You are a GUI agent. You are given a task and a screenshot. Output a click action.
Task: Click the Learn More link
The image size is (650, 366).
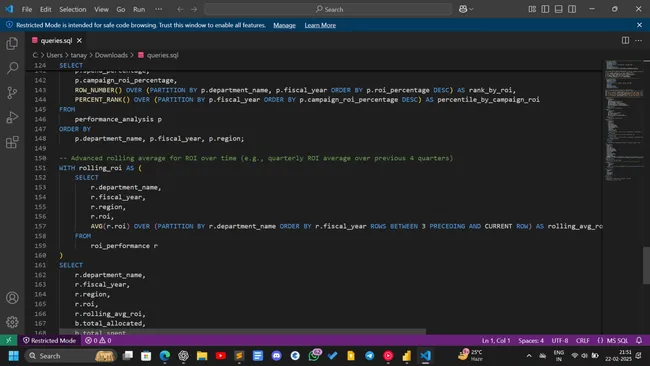pos(320,25)
